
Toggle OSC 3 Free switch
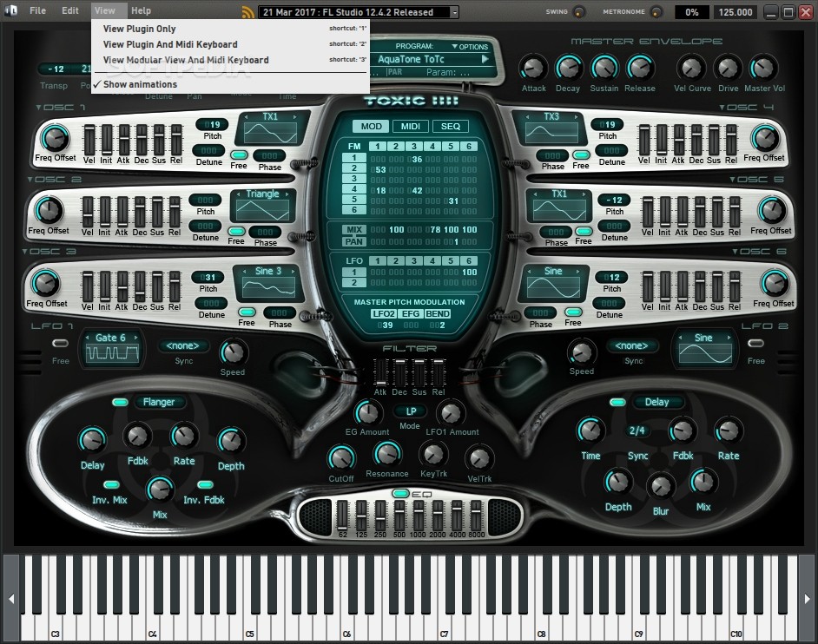click(247, 312)
